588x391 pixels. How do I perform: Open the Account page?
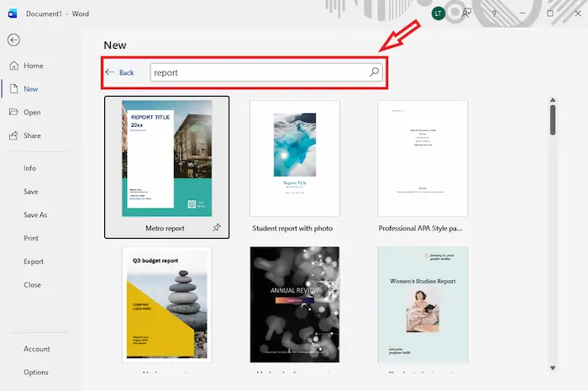[36, 349]
